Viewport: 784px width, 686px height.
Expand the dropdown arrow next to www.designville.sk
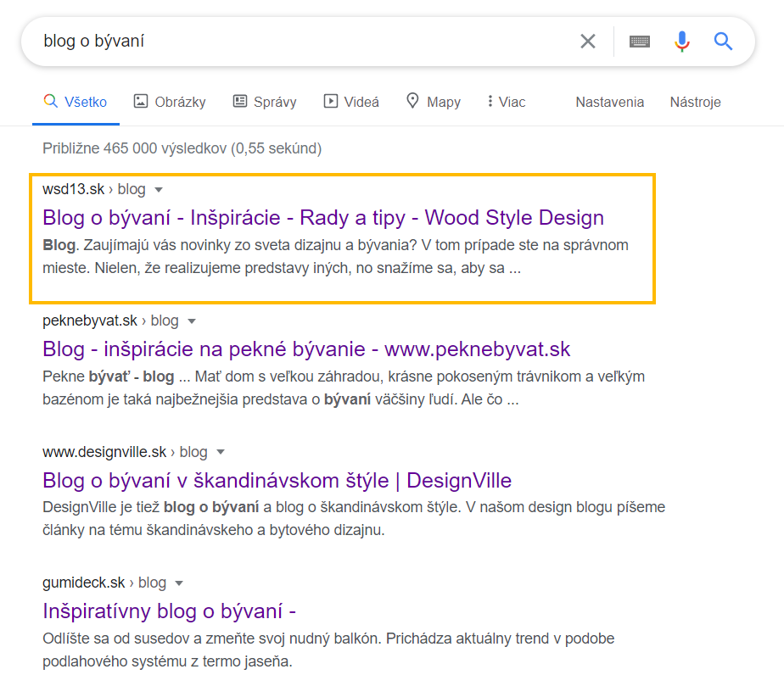click(221, 452)
